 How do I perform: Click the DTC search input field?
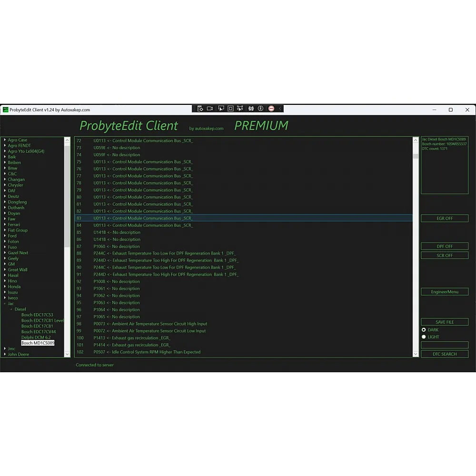click(444, 345)
